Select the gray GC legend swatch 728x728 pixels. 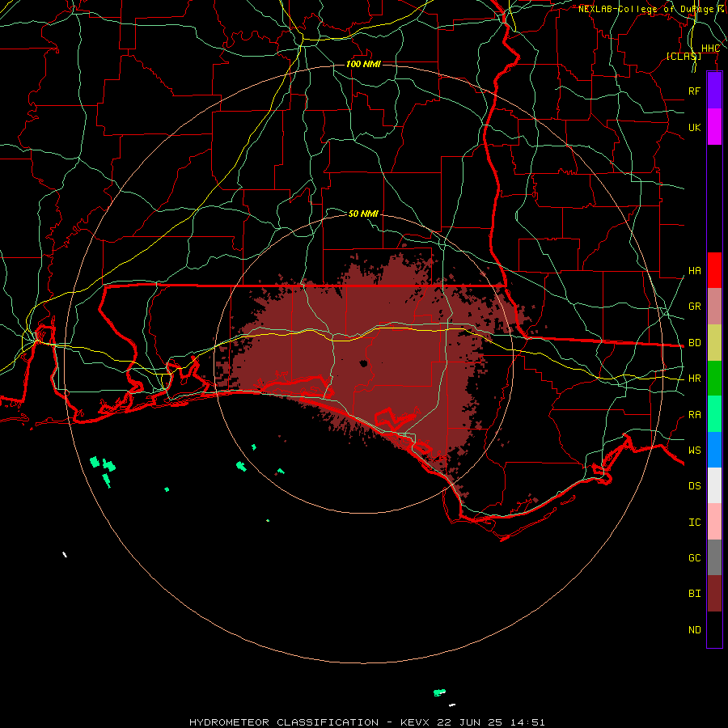pos(714,557)
